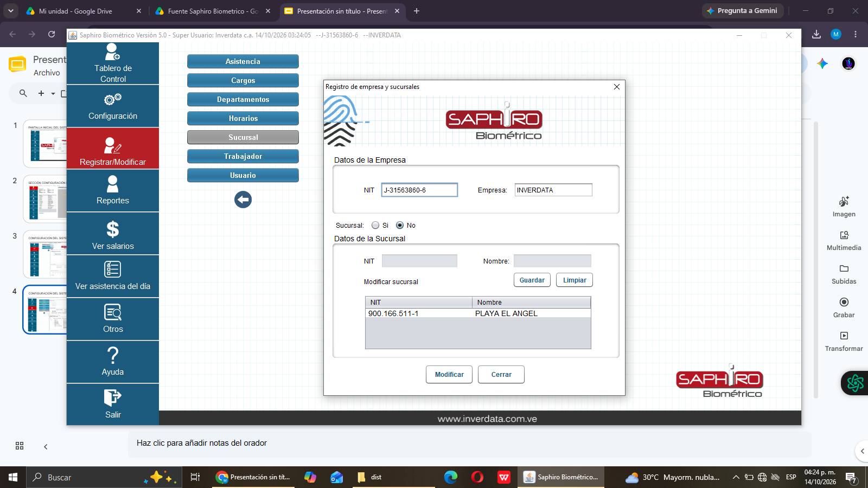Click the Guardar button
Image resolution: width=868 pixels, height=488 pixels.
click(532, 280)
